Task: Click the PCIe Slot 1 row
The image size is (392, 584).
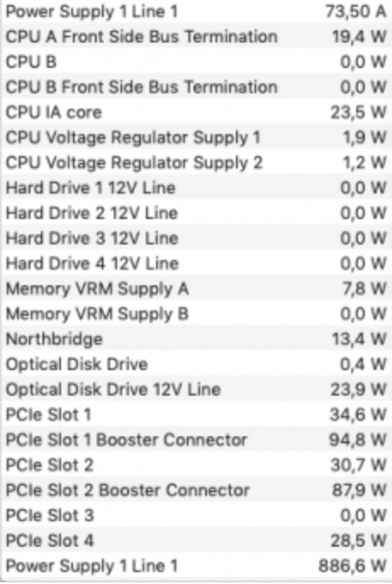Action: [x=196, y=414]
